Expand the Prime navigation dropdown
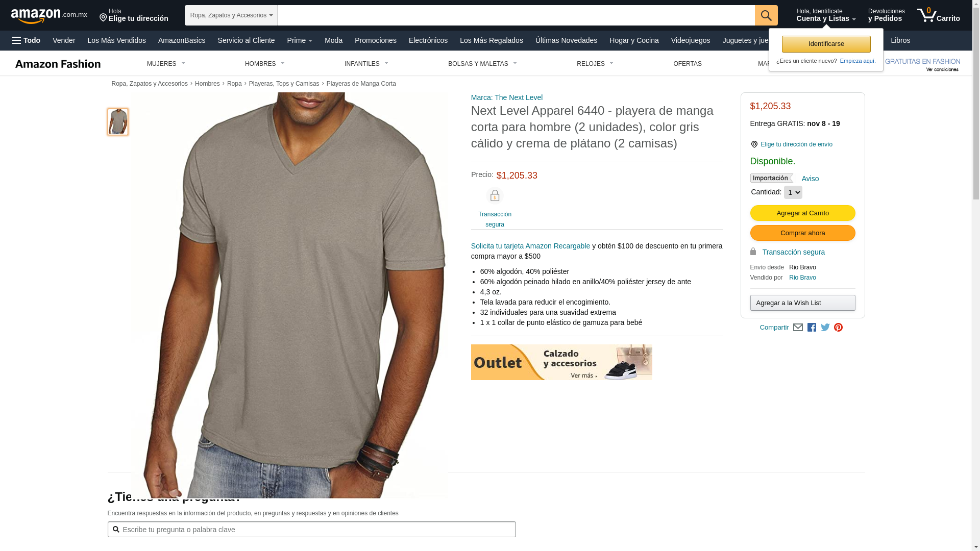Image resolution: width=980 pixels, height=551 pixels. pyautogui.click(x=300, y=40)
